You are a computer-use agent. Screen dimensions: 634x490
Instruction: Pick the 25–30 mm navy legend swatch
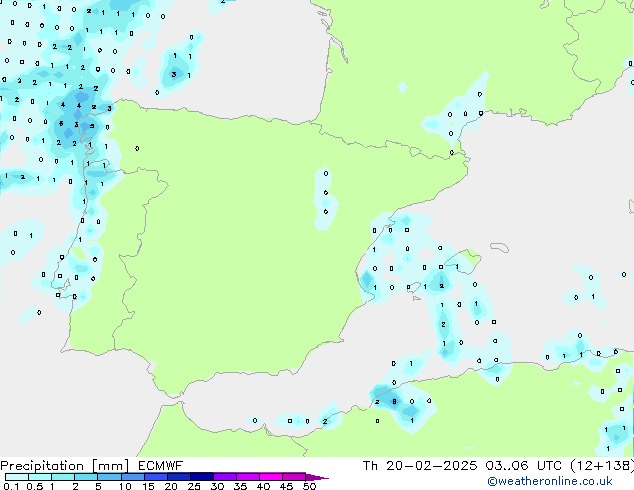(x=201, y=477)
